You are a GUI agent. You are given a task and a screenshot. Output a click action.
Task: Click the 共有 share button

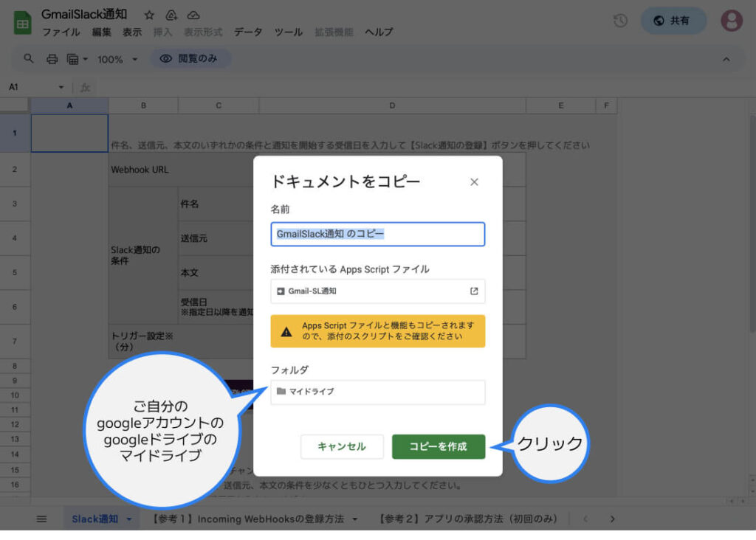673,20
